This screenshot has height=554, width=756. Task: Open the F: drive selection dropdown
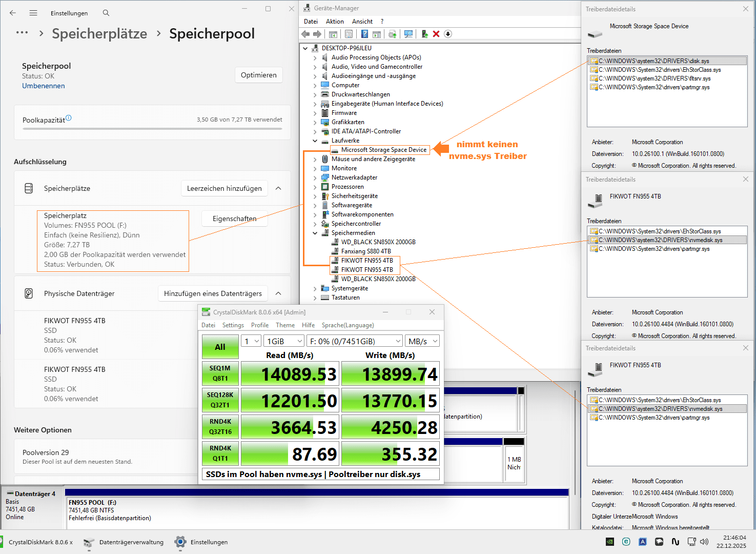[x=355, y=341]
